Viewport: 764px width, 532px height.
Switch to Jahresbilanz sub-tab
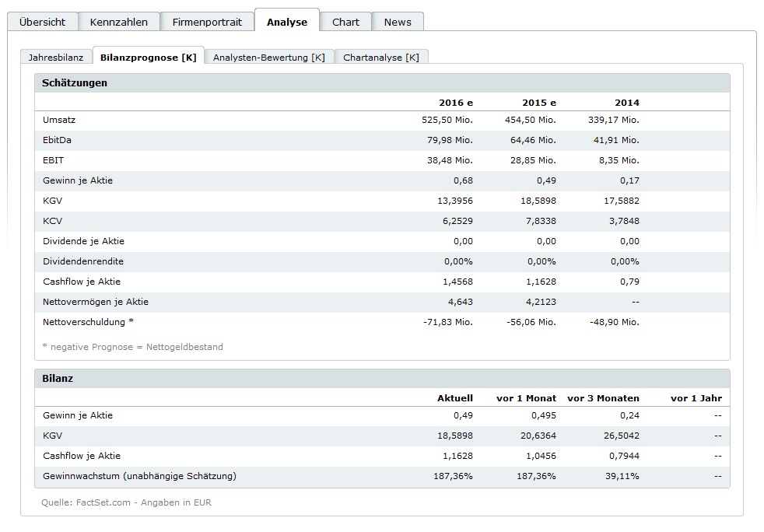(56, 58)
